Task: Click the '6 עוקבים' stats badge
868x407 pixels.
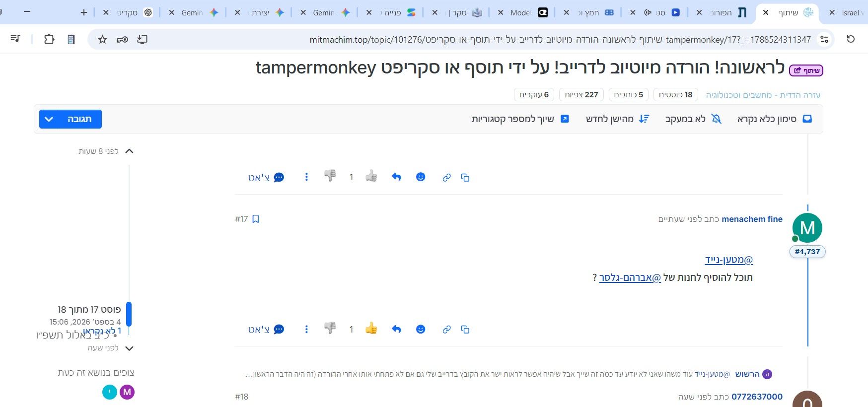Action: [x=534, y=95]
